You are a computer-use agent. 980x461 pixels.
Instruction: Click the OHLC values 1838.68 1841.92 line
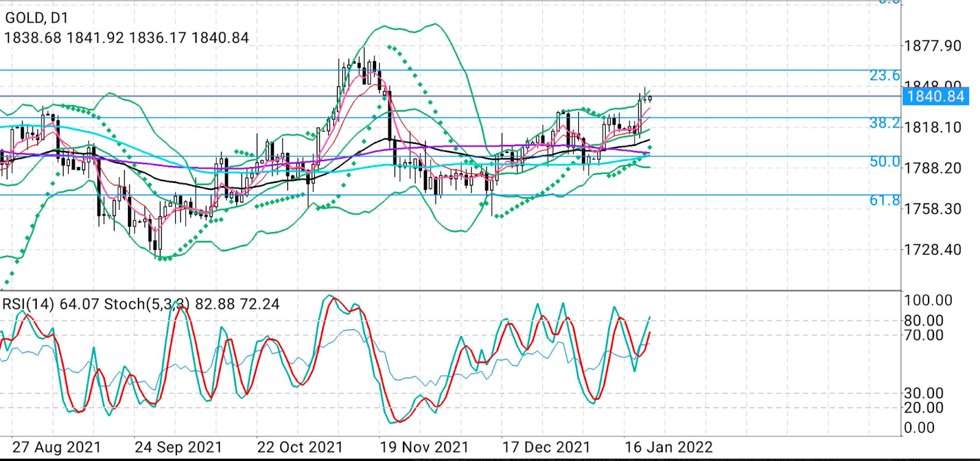(x=126, y=38)
